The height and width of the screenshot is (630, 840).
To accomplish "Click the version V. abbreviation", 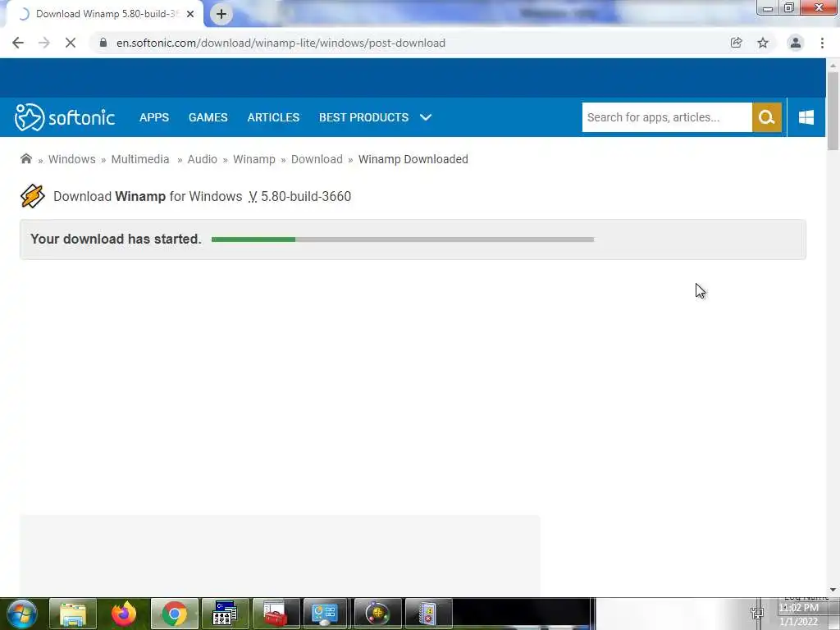I will (253, 197).
